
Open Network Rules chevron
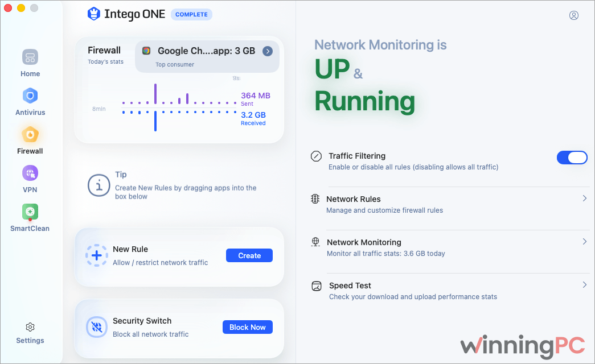584,198
